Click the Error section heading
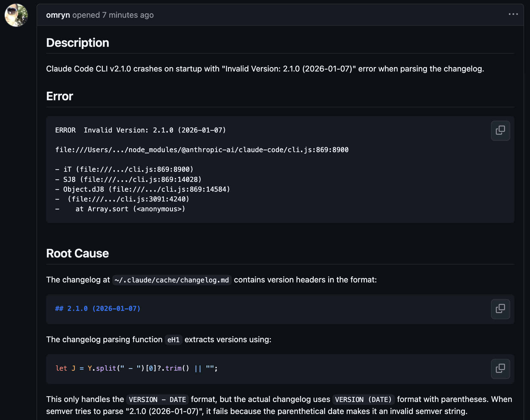The width and height of the screenshot is (530, 420). coord(59,96)
